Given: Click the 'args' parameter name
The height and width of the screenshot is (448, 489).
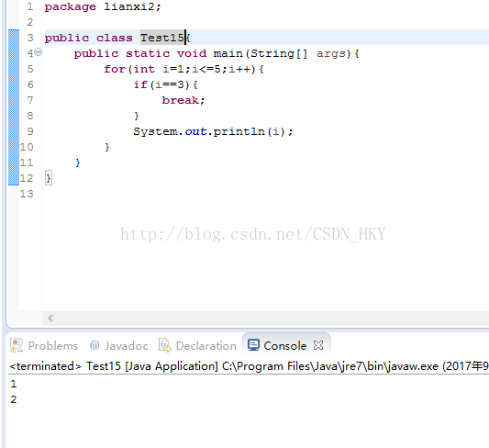Looking at the screenshot, I should [x=331, y=53].
